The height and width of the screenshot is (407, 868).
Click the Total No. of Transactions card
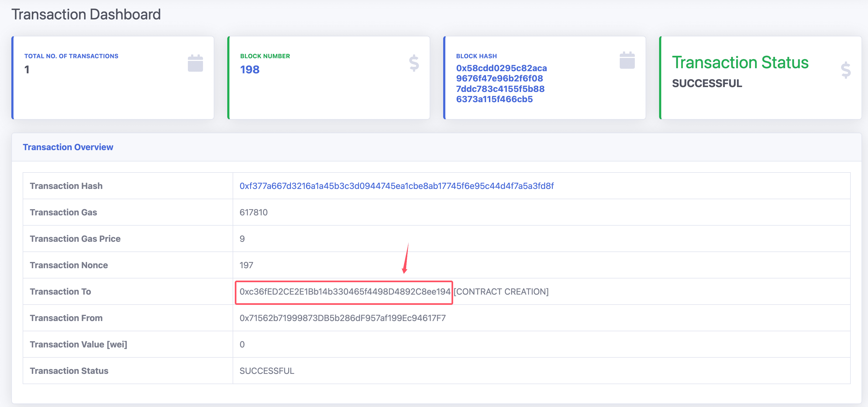click(x=113, y=78)
